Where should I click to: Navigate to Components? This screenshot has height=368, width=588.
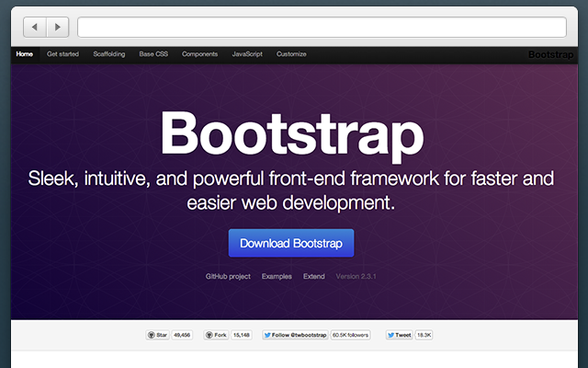coord(200,54)
